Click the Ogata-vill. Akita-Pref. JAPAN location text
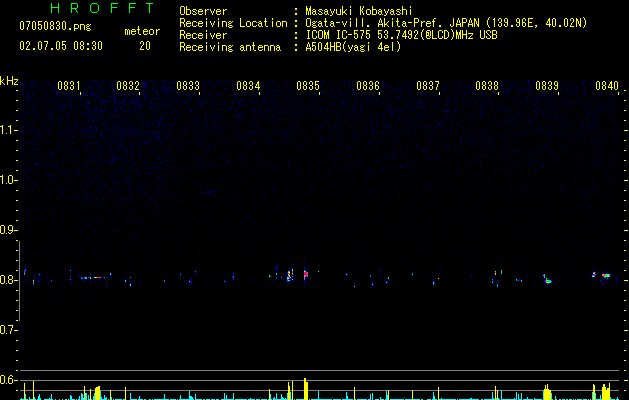629x400 pixels. pyautogui.click(x=446, y=23)
